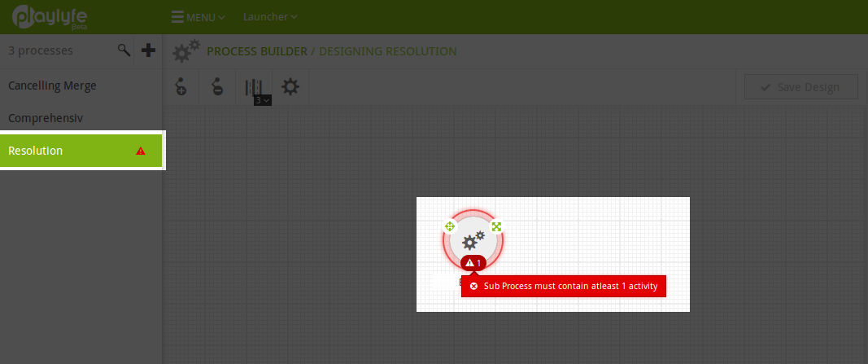Select the Cancelling Merge process

point(81,86)
